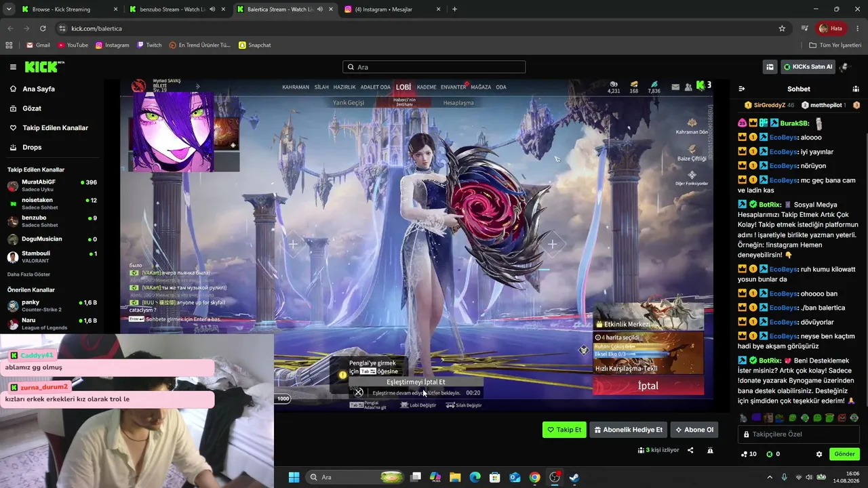Click the Kick Ara search field
Image resolution: width=868 pixels, height=488 pixels.
point(434,67)
